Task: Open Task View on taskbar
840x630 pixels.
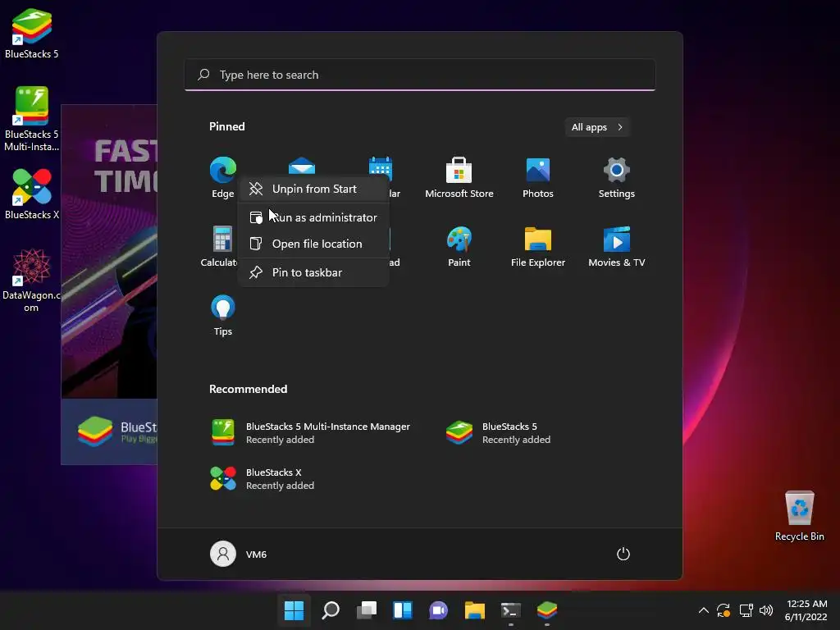Action: pyautogui.click(x=367, y=610)
